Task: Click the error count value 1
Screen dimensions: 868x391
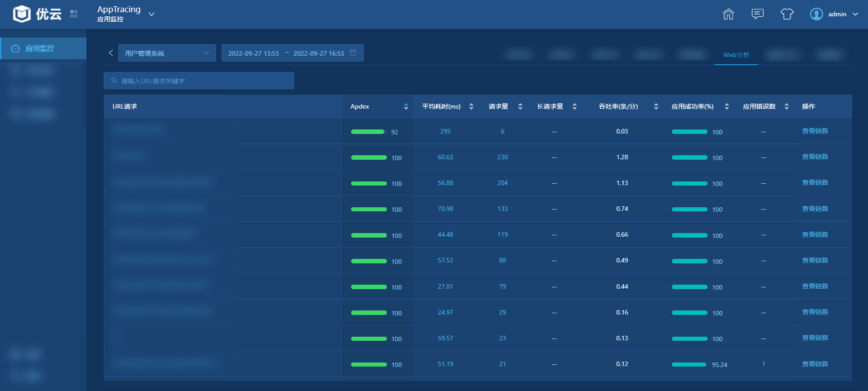Action: [x=763, y=364]
